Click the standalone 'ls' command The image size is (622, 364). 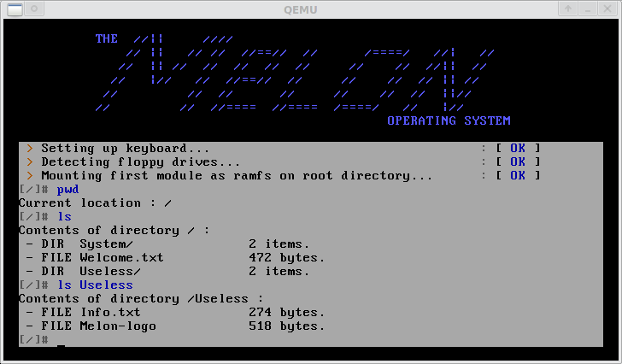tap(64, 216)
